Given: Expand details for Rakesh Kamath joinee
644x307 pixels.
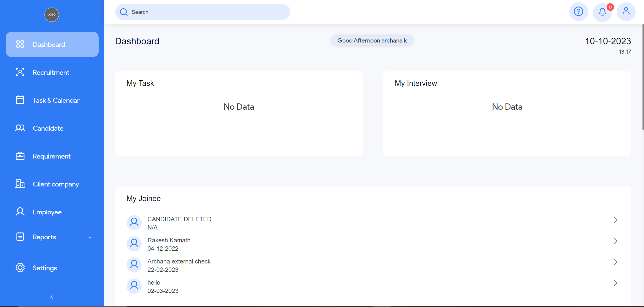Looking at the screenshot, I should (616, 241).
